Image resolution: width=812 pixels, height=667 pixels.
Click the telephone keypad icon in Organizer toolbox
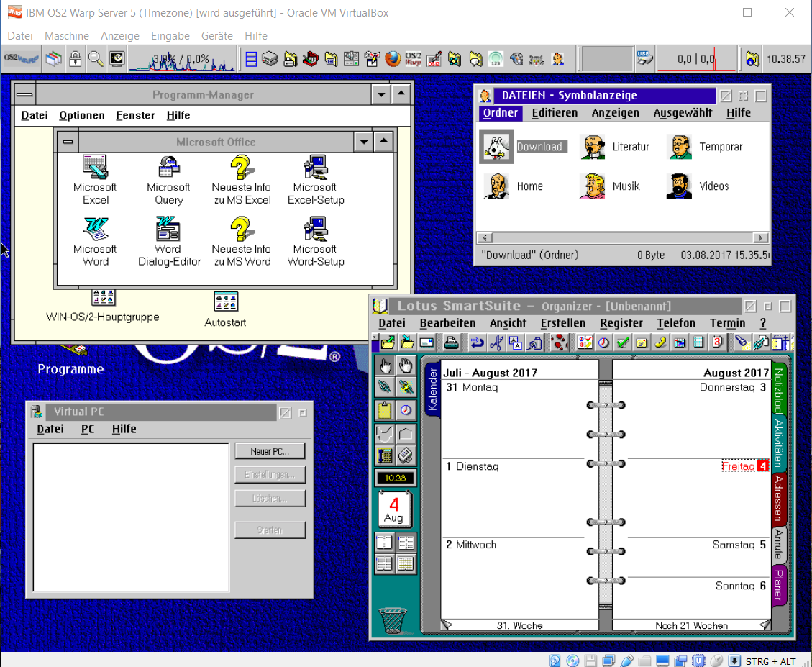tap(385, 455)
